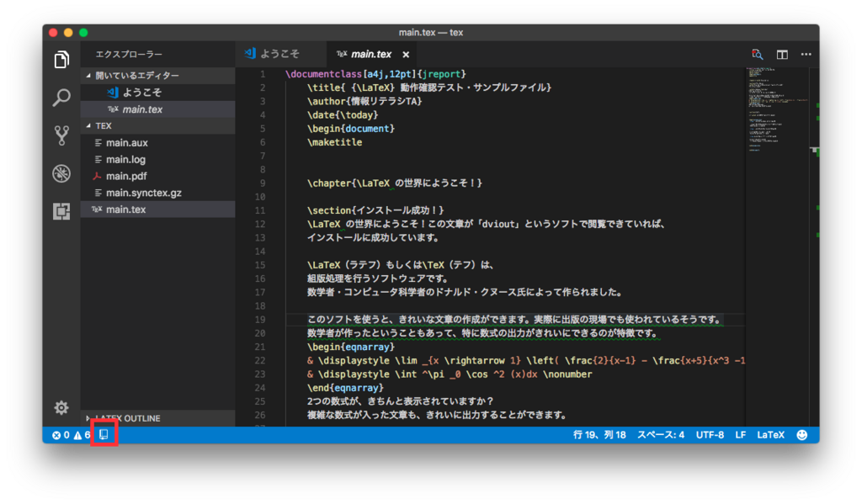
Task: Expand the LATEX OUTLINE section
Action: (x=157, y=418)
